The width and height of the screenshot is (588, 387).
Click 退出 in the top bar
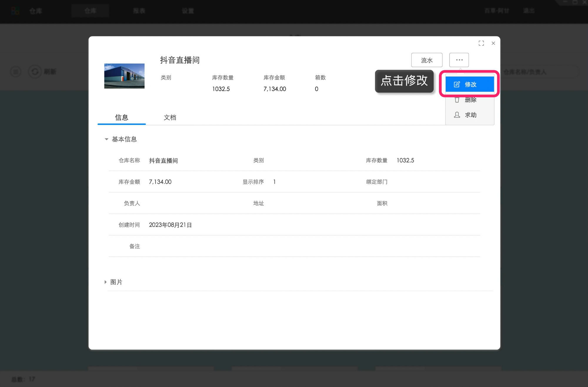[529, 11]
